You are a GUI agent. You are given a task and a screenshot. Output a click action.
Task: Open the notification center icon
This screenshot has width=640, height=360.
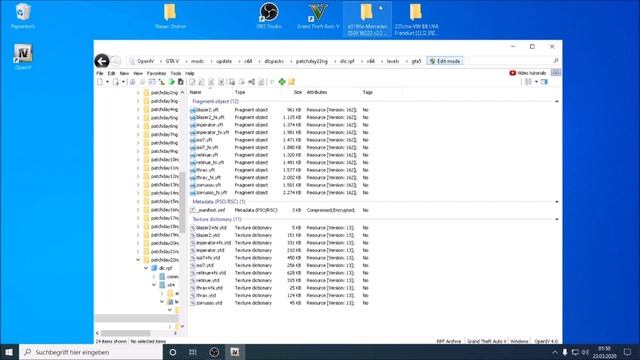point(627,352)
